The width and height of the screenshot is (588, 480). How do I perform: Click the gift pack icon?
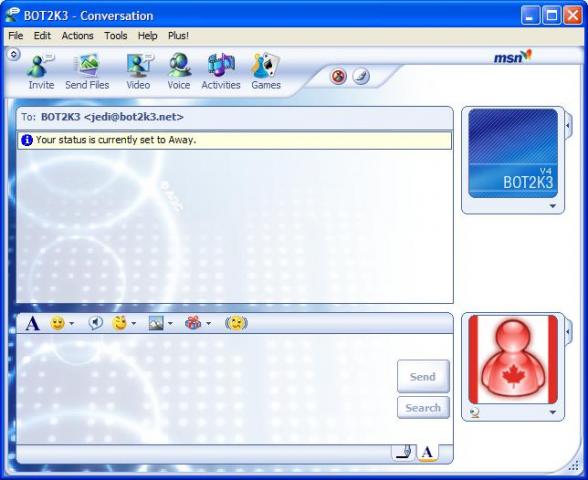[193, 323]
